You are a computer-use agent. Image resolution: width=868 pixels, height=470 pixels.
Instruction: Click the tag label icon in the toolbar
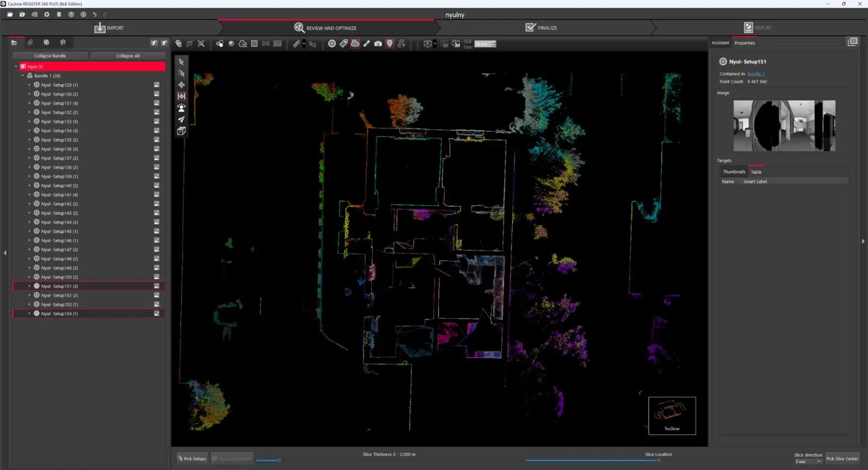[x=343, y=44]
